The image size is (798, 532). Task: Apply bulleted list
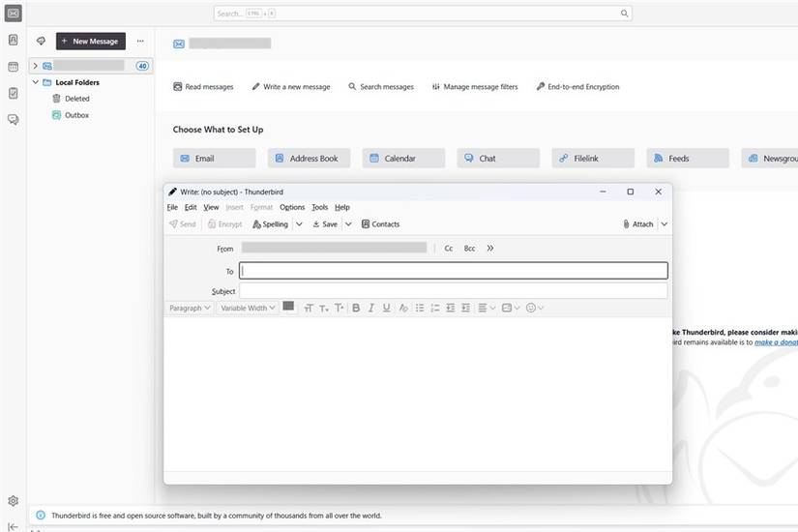[420, 308]
